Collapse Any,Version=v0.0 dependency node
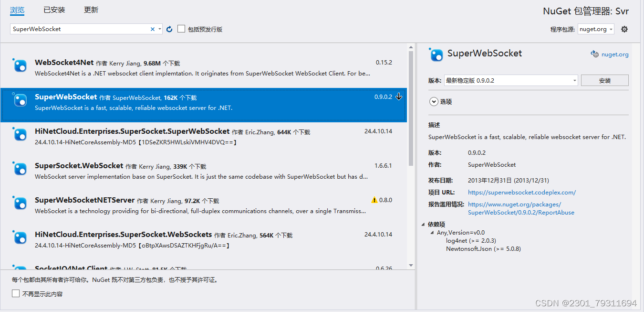This screenshot has height=312, width=644. coord(432,233)
